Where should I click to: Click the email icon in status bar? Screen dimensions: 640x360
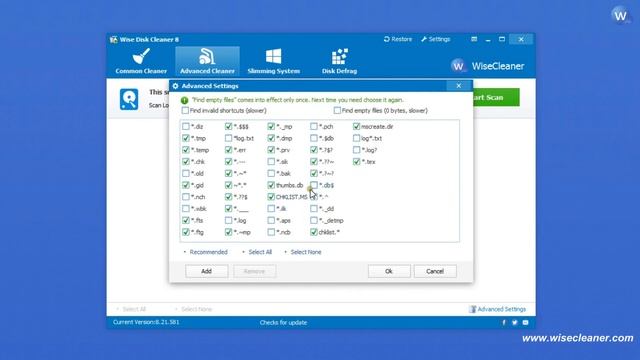click(x=525, y=322)
